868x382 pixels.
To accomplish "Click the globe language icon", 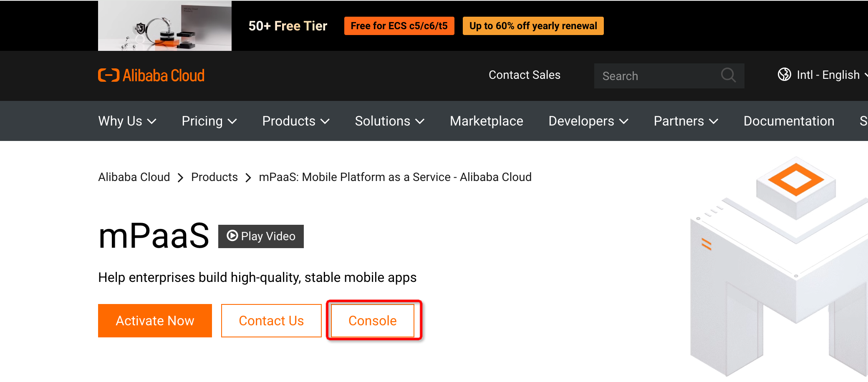I will click(x=784, y=75).
